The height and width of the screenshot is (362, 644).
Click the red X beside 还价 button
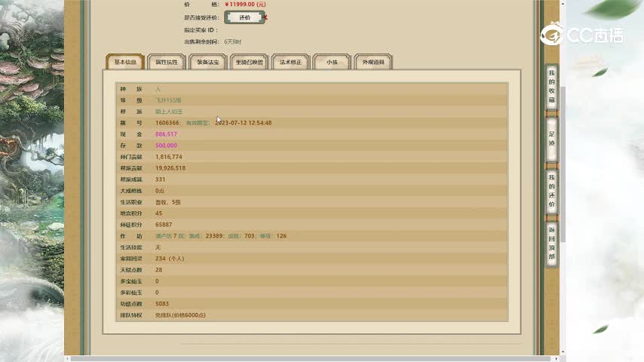point(265,17)
